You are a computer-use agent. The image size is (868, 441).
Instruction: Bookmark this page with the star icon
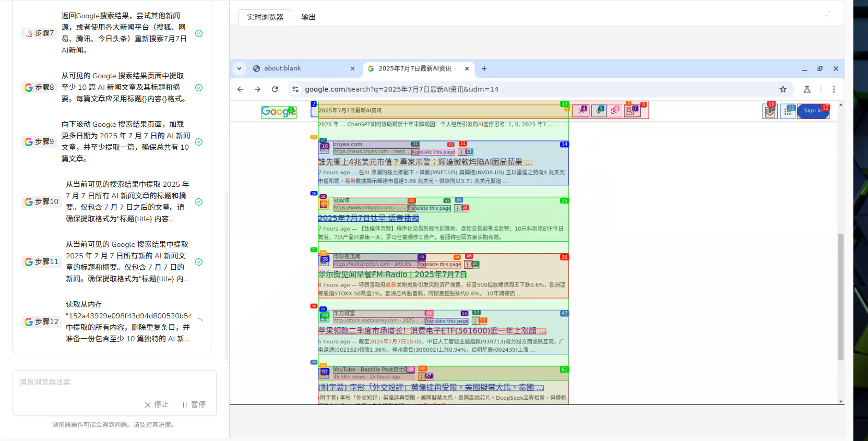(x=783, y=89)
